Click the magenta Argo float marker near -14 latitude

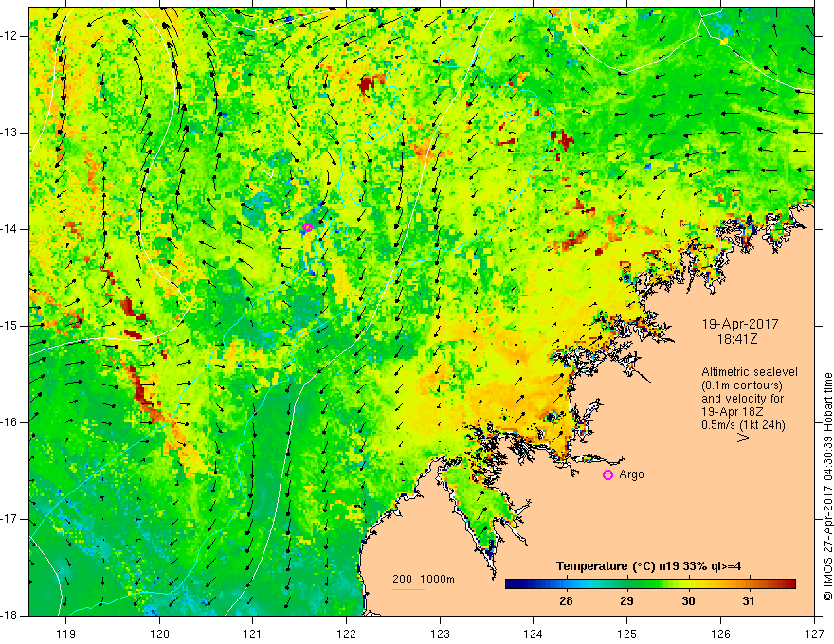pyautogui.click(x=307, y=227)
